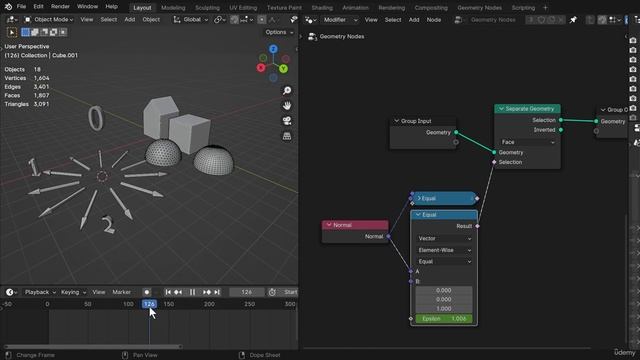The height and width of the screenshot is (360, 640).
Task: Open the 3D viewport editor type icon
Action: point(11,20)
